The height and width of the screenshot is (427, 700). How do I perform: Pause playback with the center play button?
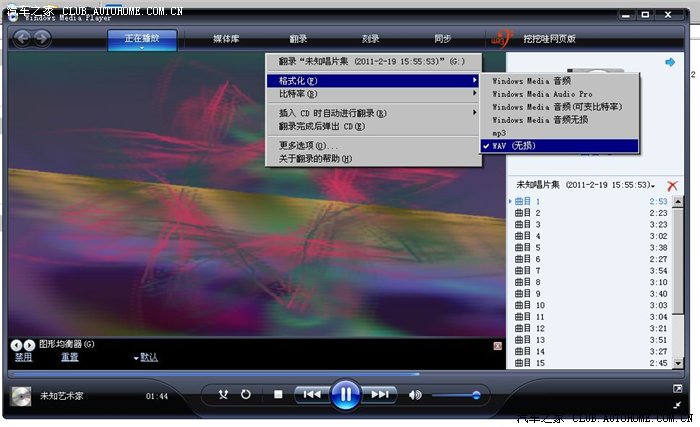coord(344,394)
